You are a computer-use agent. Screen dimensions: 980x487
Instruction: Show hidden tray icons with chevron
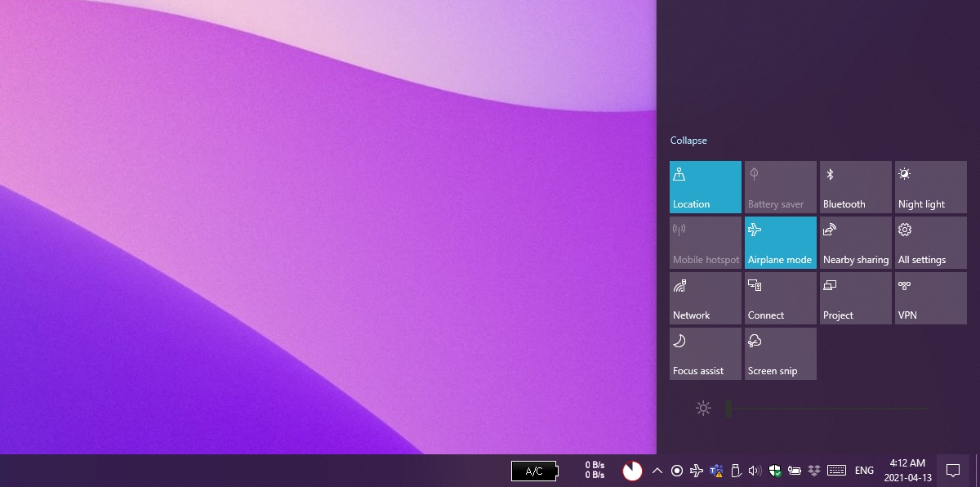[657, 471]
